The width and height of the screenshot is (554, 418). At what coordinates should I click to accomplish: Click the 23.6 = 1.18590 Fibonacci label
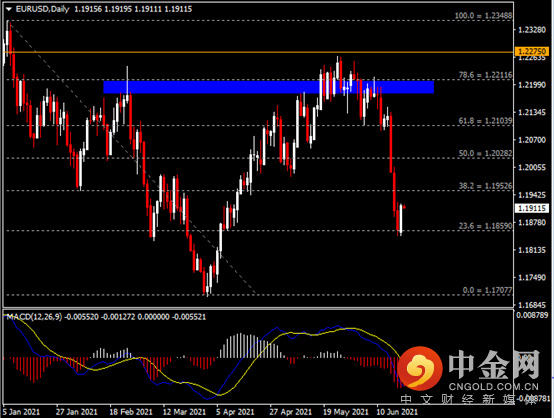pos(485,226)
